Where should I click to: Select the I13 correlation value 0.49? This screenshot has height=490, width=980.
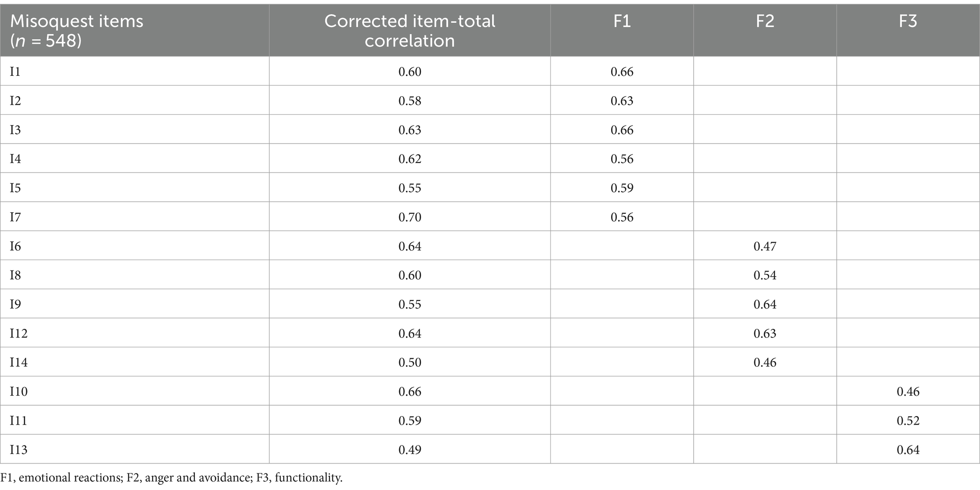click(x=410, y=450)
